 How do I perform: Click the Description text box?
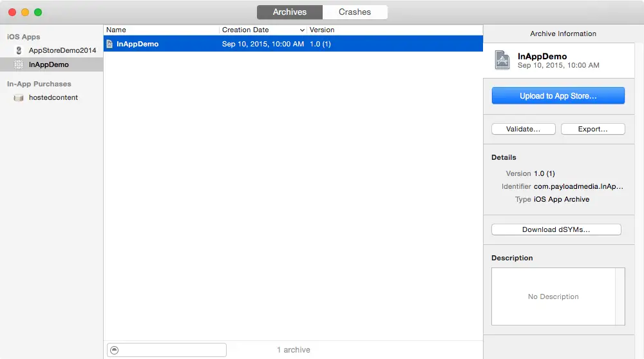pos(553,296)
